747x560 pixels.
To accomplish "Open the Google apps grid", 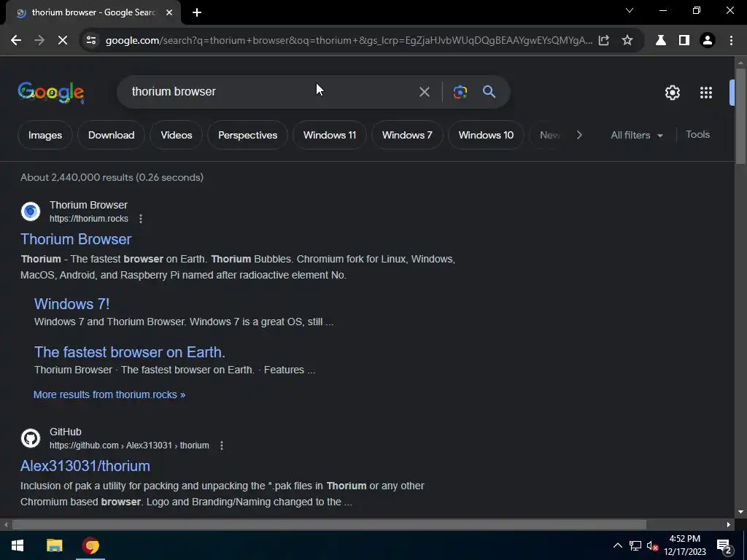I will 706,93.
